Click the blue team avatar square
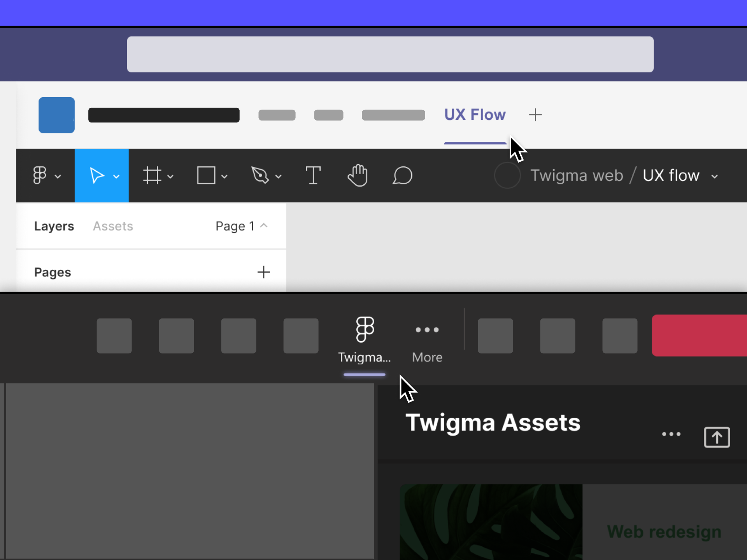The width and height of the screenshot is (747, 560). point(57,115)
